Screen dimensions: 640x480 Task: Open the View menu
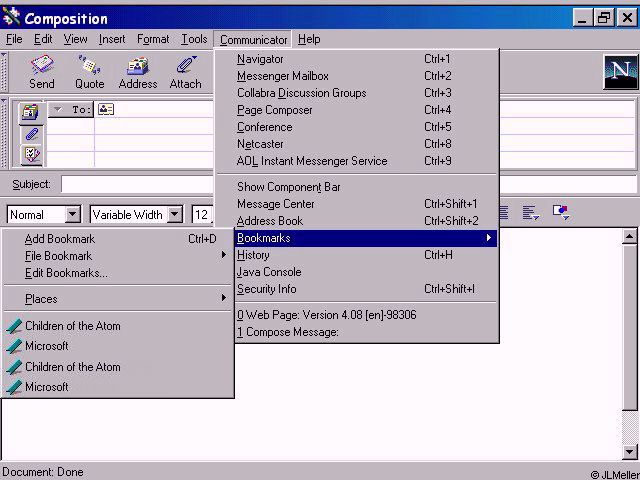(x=75, y=39)
